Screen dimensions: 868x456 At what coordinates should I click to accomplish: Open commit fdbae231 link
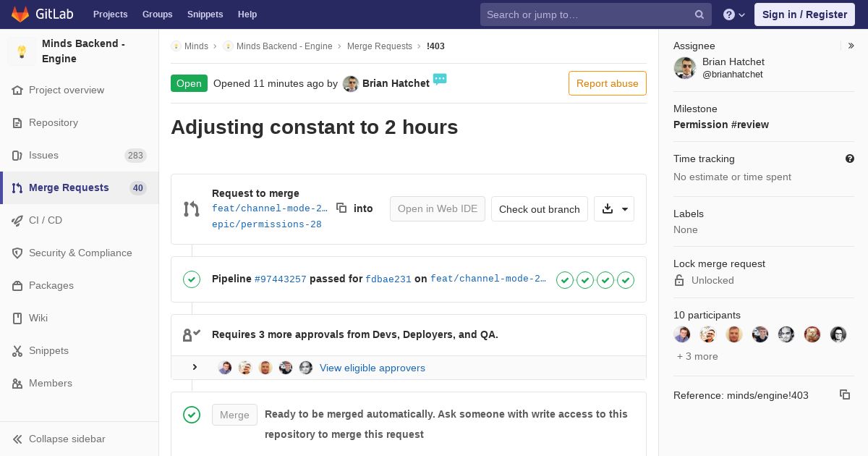tap(388, 279)
